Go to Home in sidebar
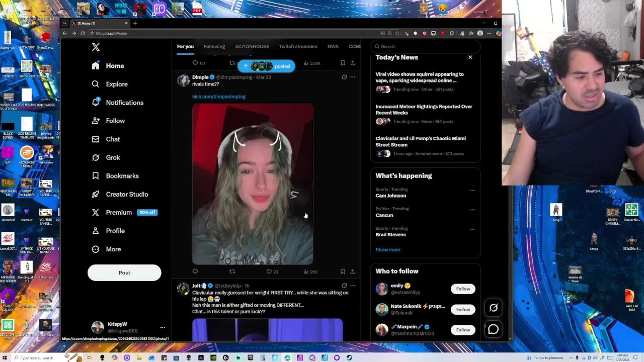 click(x=108, y=66)
